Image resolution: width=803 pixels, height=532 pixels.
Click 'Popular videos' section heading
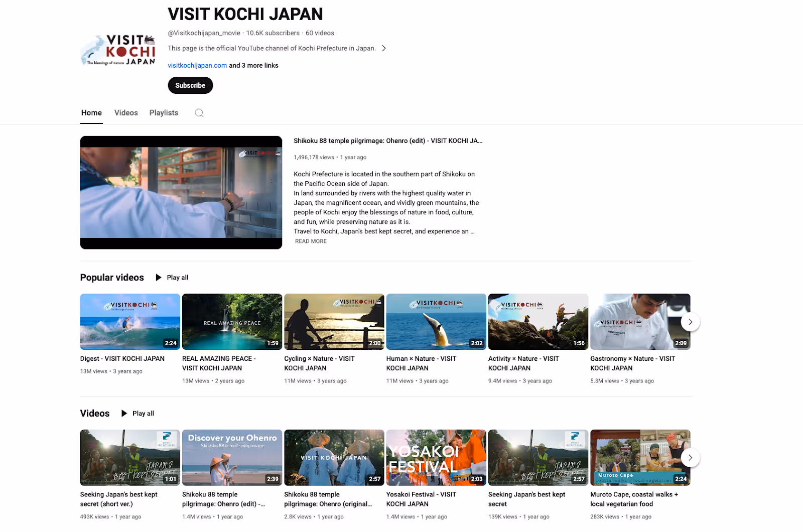112,278
